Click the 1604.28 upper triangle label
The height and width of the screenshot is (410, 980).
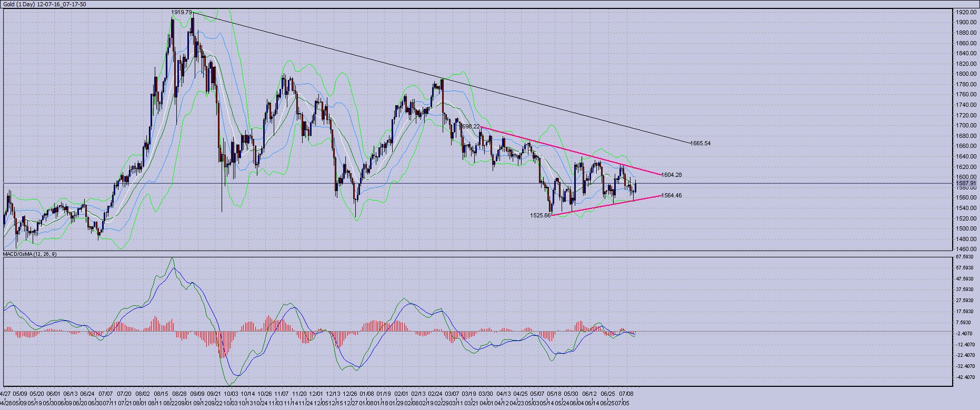point(672,175)
